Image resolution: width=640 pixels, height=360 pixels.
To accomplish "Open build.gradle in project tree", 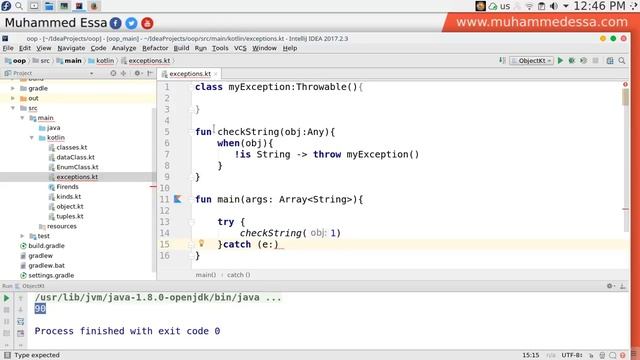I will [46, 246].
